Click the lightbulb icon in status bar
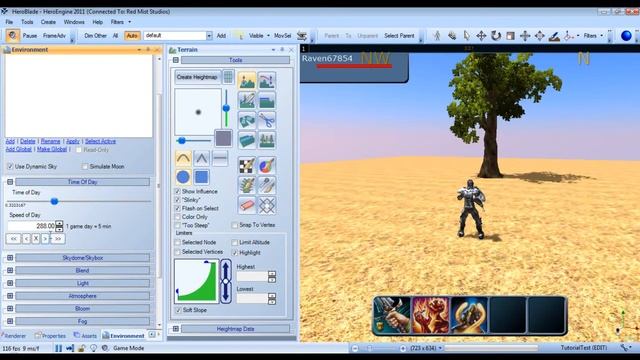 93,348
